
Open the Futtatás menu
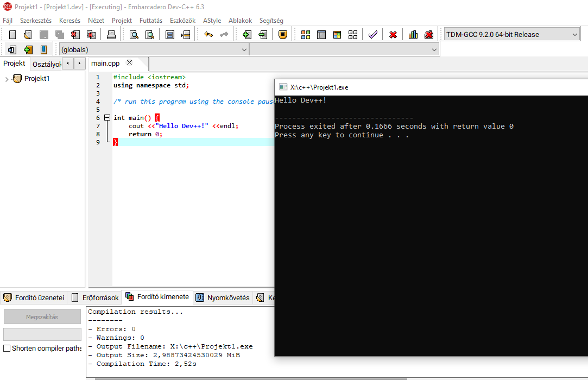[x=151, y=21]
